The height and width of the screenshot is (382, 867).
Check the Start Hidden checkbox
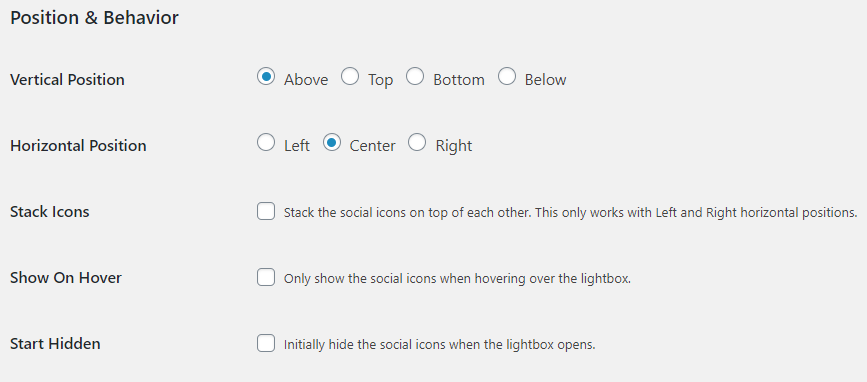[x=266, y=343]
